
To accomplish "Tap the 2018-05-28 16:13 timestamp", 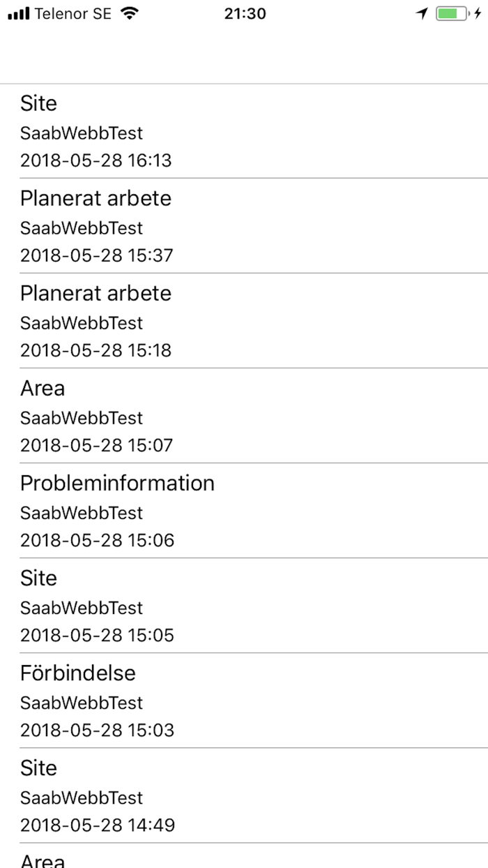I will click(x=96, y=160).
